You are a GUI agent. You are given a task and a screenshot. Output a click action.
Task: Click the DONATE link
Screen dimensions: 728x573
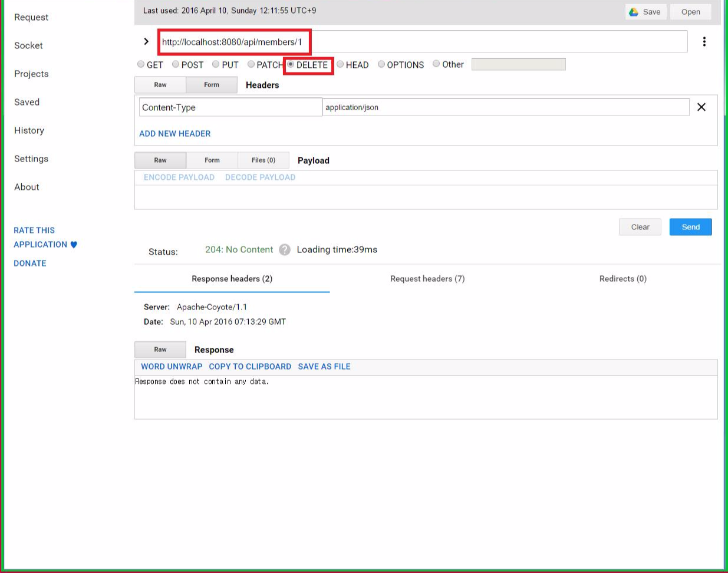(30, 264)
